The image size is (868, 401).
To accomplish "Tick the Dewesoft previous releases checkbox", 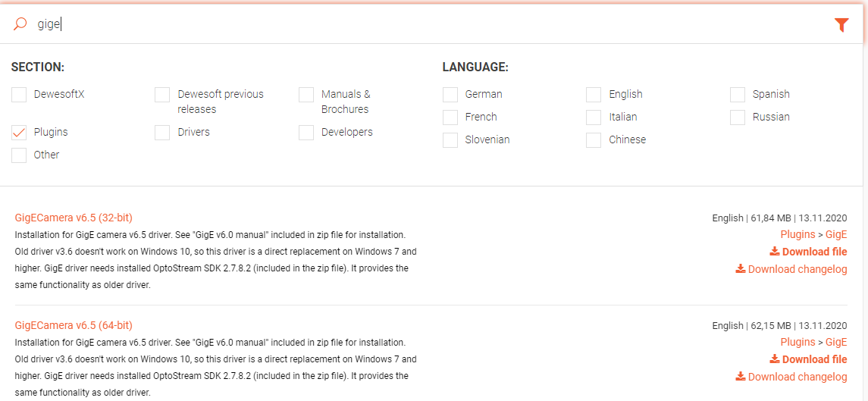I will click(x=162, y=95).
